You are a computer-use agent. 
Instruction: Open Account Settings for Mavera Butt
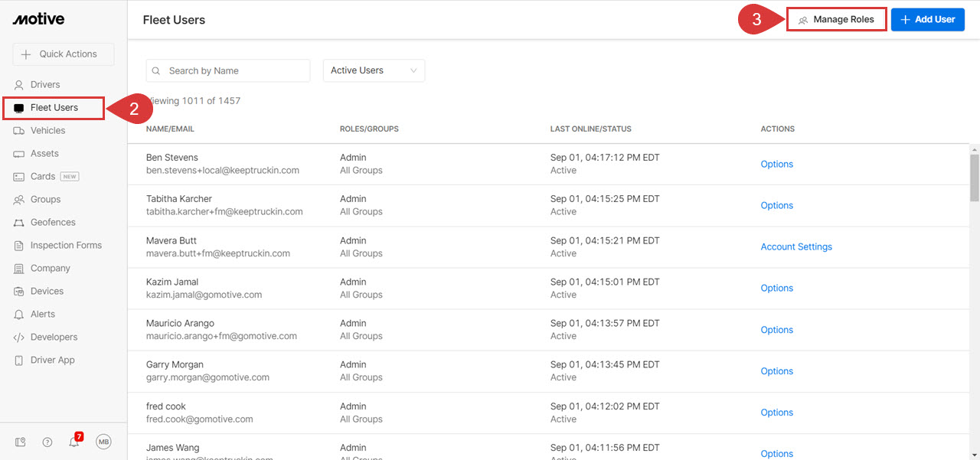[796, 246]
